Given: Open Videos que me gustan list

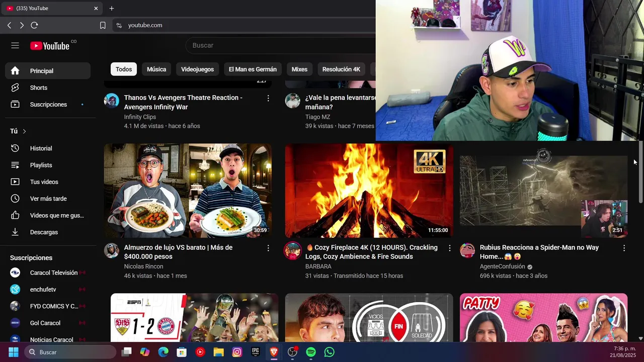Looking at the screenshot, I should [x=48, y=215].
